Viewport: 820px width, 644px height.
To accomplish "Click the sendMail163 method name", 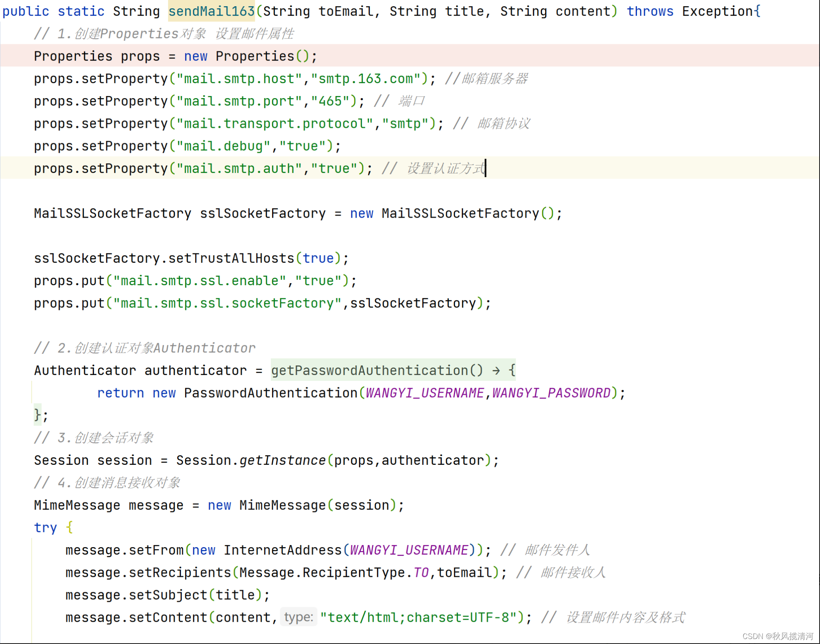I will pyautogui.click(x=211, y=11).
